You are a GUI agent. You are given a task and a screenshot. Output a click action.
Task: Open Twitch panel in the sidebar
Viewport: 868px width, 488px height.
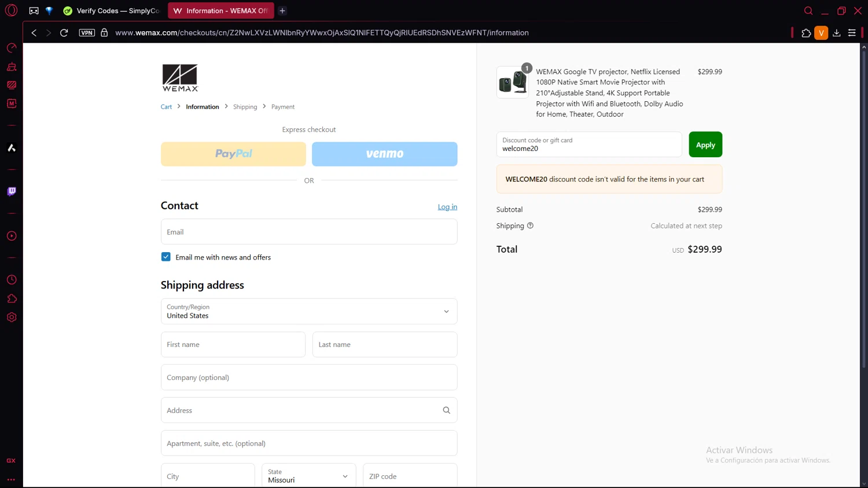(12, 191)
